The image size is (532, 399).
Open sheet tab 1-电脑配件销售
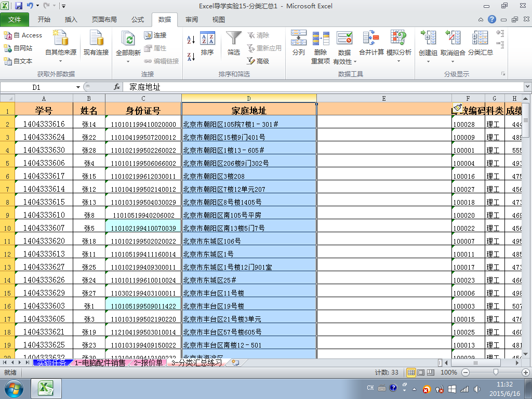point(100,363)
